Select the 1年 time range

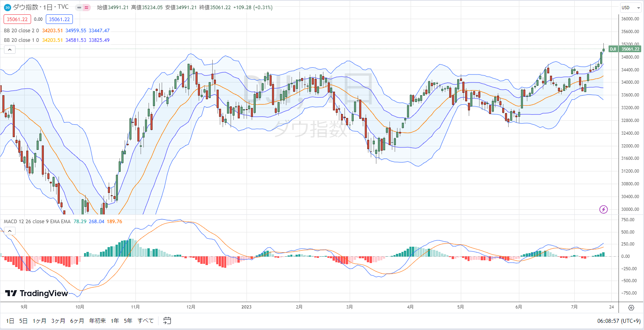[x=115, y=321]
